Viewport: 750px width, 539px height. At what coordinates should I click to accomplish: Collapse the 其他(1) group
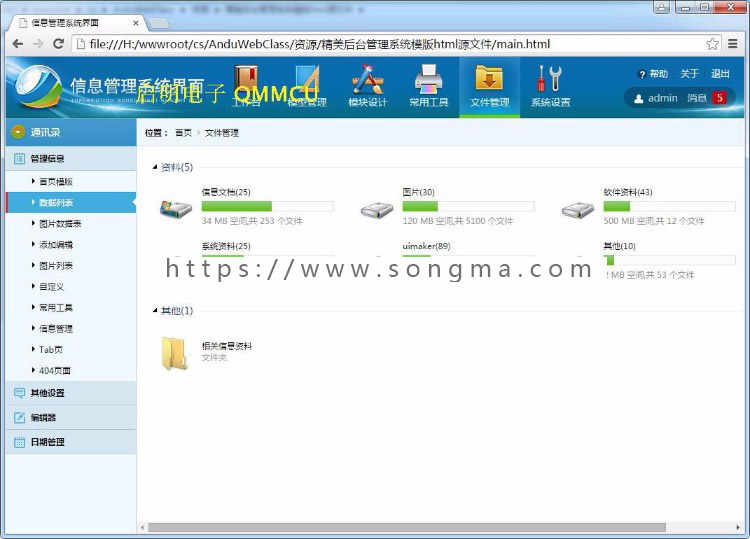155,310
